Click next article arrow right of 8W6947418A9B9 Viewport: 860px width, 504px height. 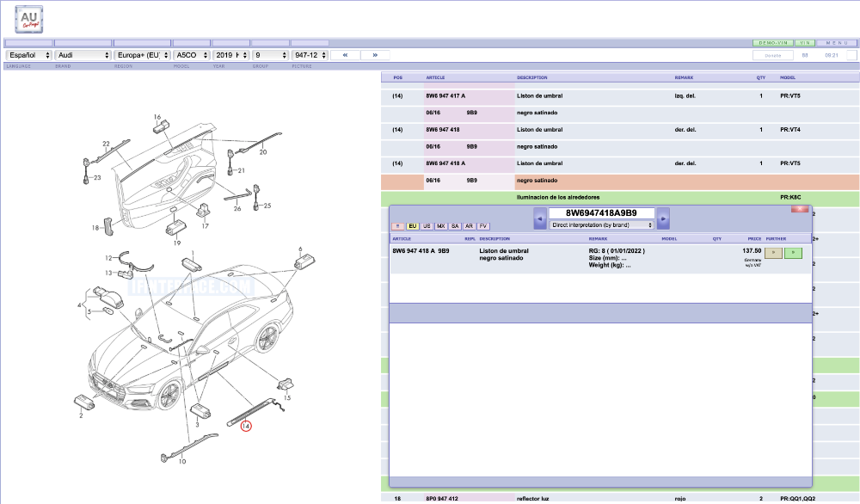point(663,218)
